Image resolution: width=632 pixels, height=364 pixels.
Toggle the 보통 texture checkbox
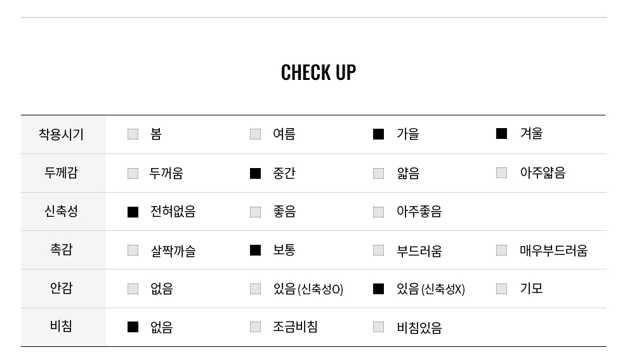[256, 250]
